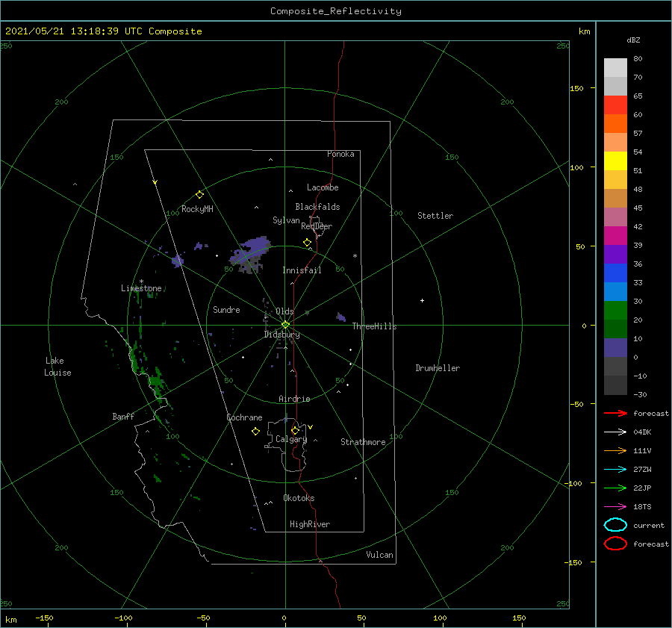672x628 pixels.
Task: Click the small purple echo west of ThreeHills
Action: pyautogui.click(x=341, y=317)
